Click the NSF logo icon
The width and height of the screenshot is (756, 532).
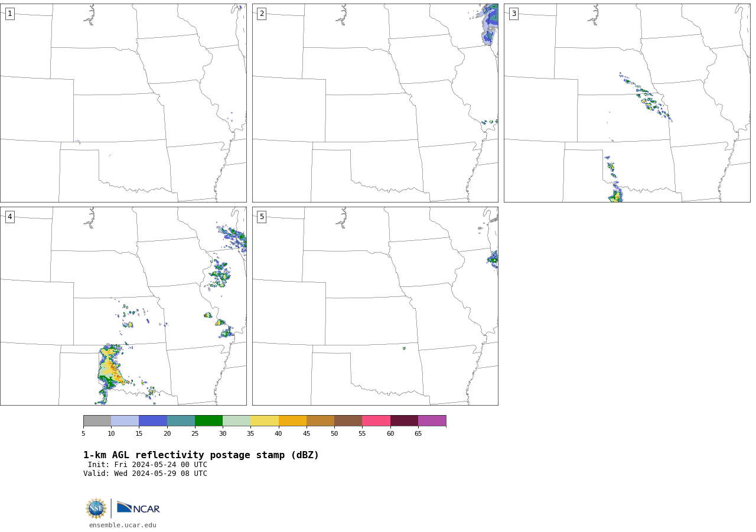pos(96,508)
